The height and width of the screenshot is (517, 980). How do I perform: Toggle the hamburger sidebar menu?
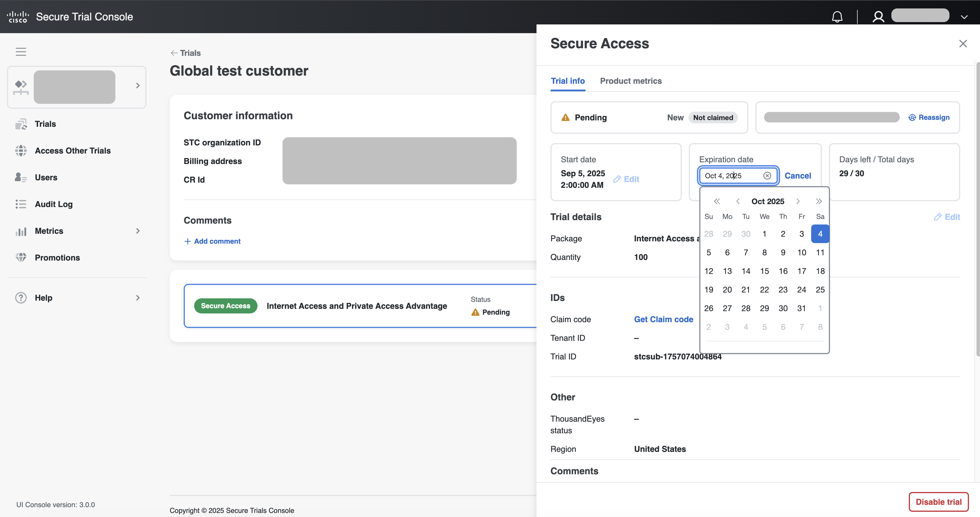coord(21,51)
